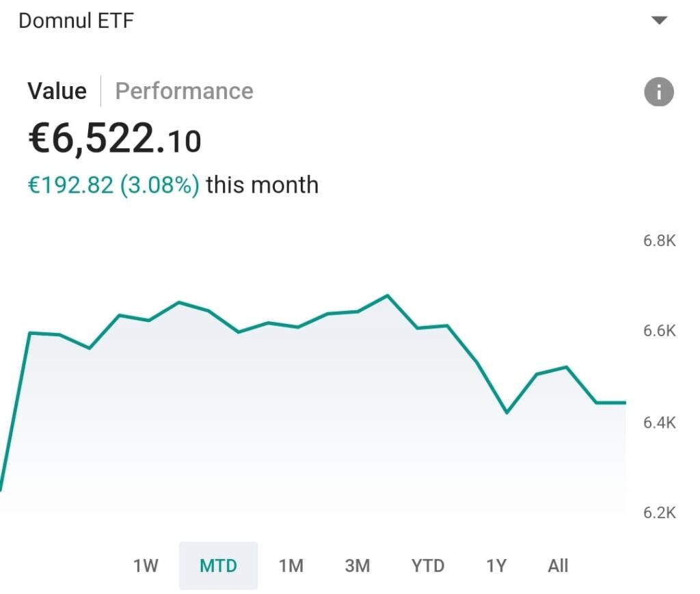Click the €192.82 (3.08%) monthly gain

(x=113, y=185)
